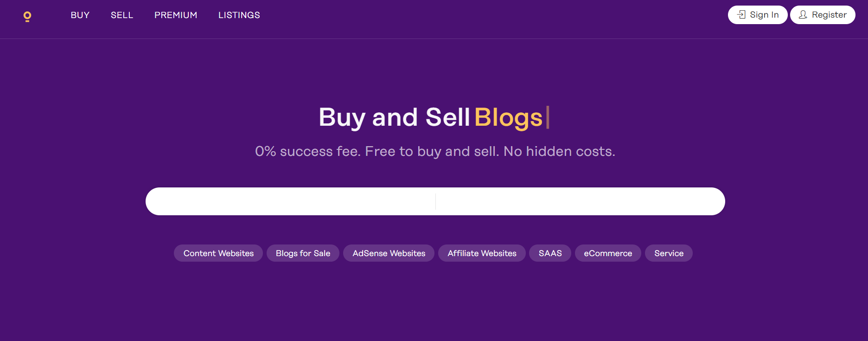Click the yellow site logo icon
The width and height of the screenshot is (868, 341).
[x=27, y=17]
